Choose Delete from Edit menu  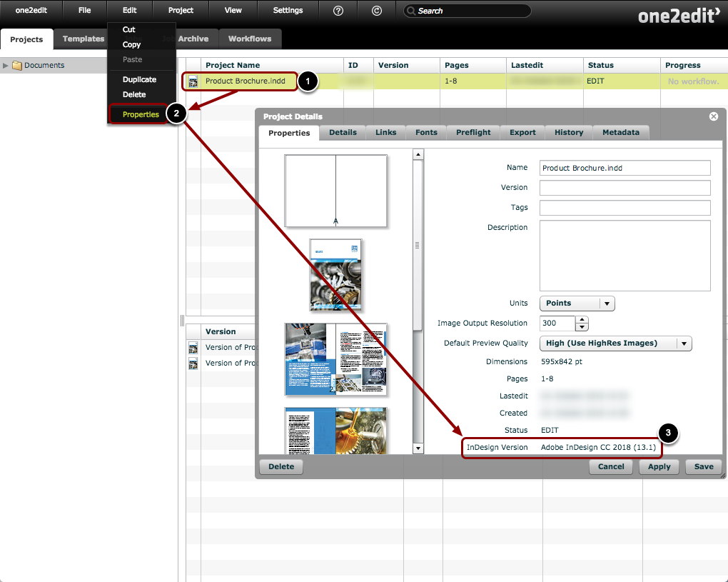pos(134,94)
